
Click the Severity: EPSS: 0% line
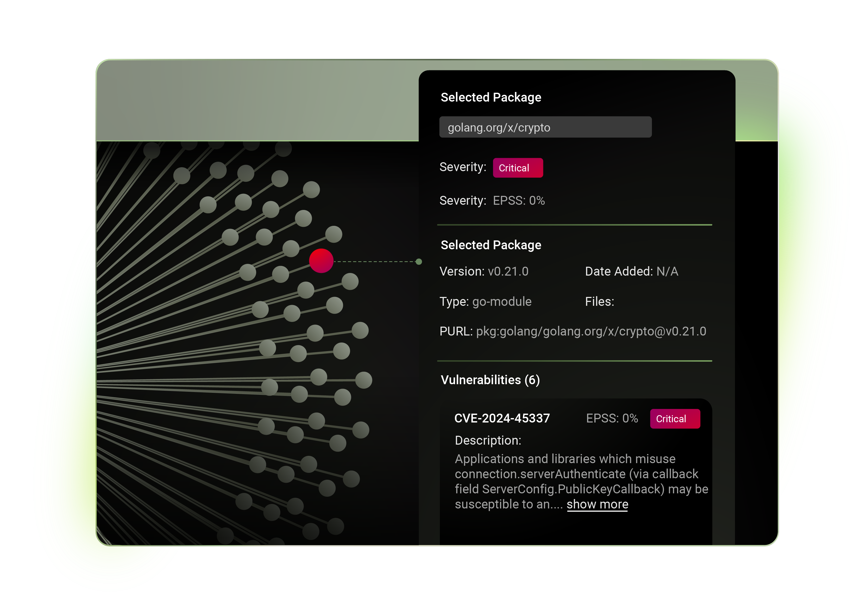pos(492,201)
